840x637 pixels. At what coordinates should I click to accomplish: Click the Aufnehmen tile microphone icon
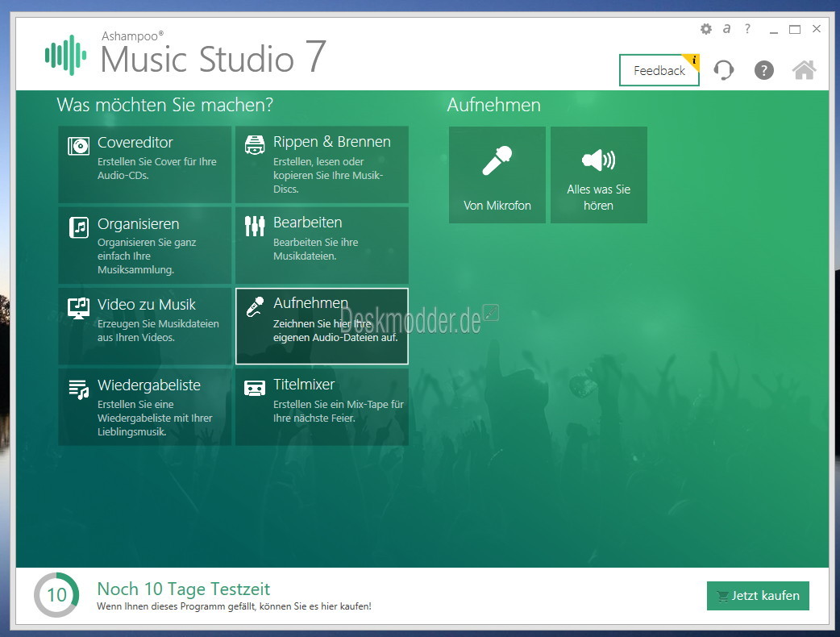tap(255, 306)
